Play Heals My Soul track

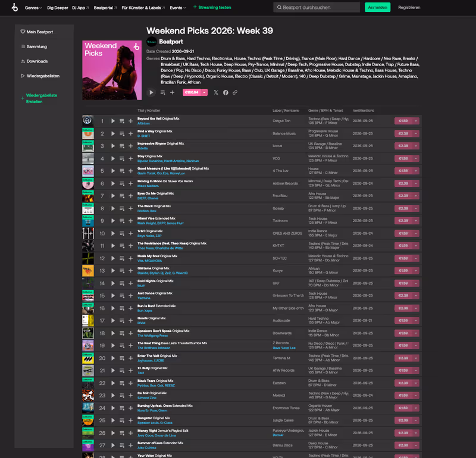pyautogui.click(x=113, y=258)
